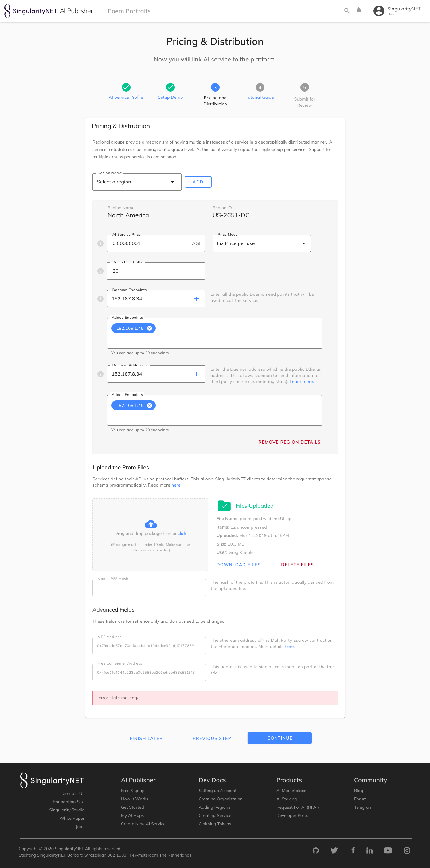This screenshot has height=868, width=430.
Task: Click the 'click' upload link
Action: click(182, 533)
